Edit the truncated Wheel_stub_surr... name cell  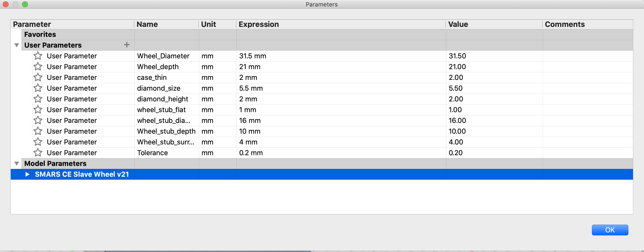coord(167,142)
